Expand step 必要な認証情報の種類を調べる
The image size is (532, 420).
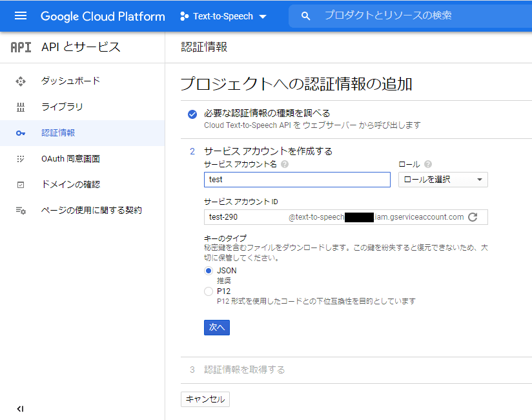[x=267, y=113]
